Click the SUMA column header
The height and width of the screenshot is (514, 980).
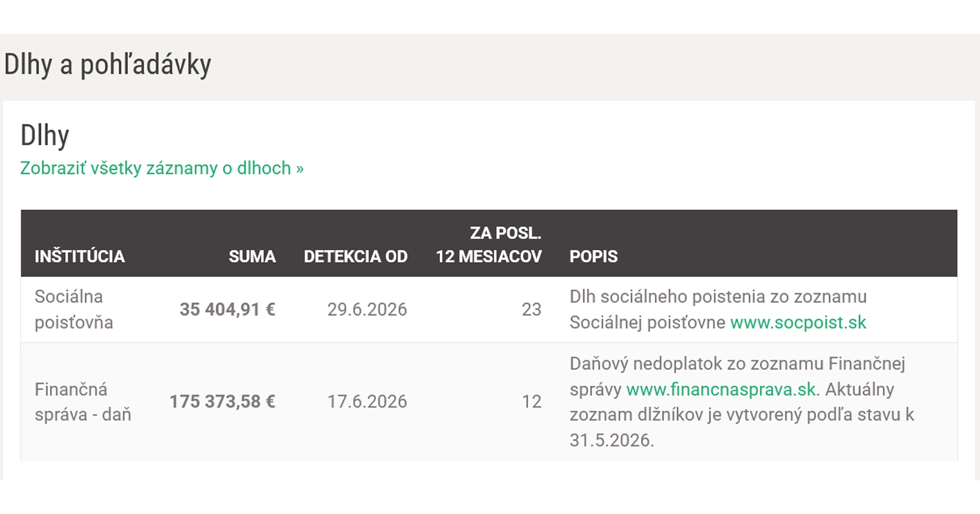click(252, 256)
